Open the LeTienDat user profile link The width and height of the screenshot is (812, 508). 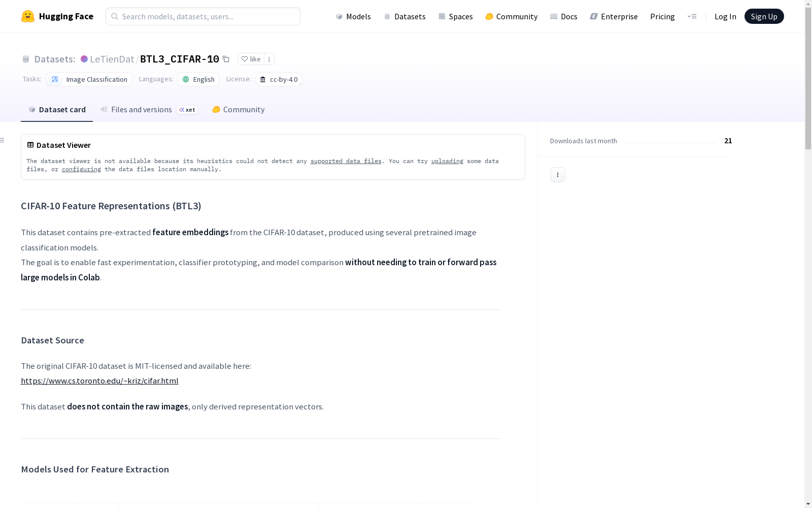(112, 59)
